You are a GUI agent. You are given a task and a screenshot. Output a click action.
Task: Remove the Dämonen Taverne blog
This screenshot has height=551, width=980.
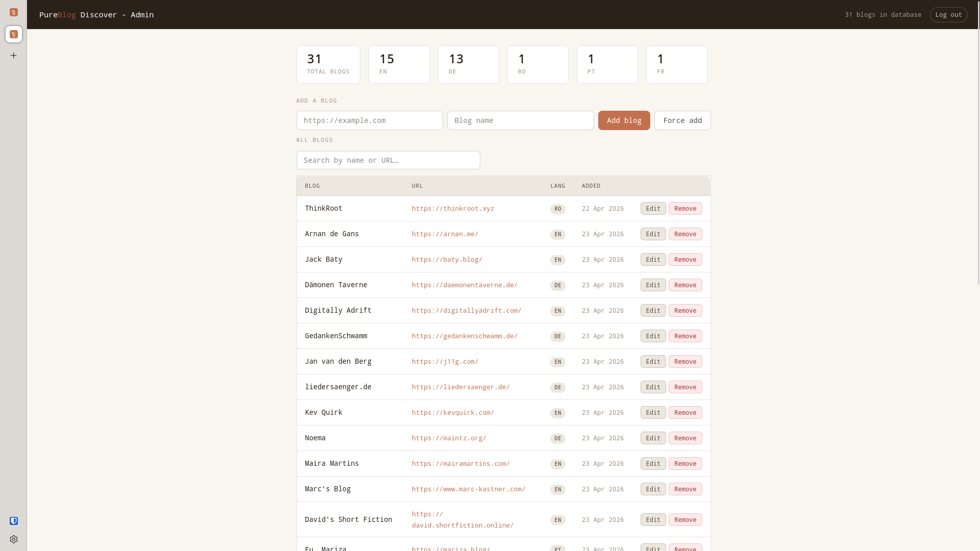685,285
